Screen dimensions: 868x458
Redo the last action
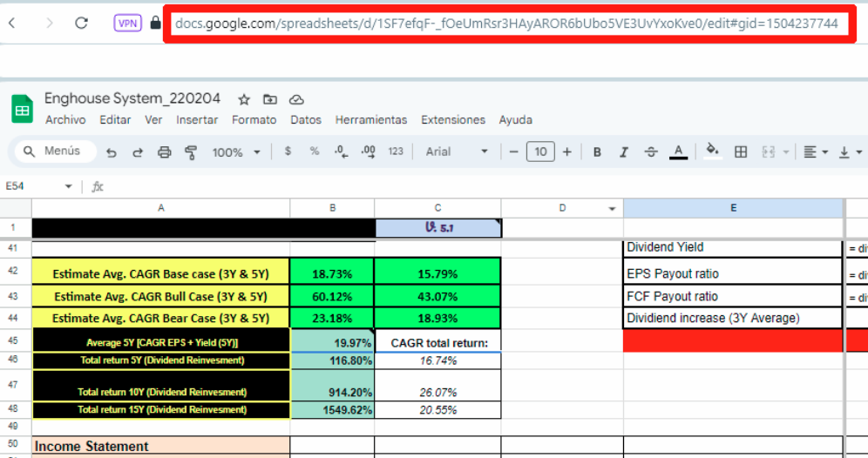(138, 152)
